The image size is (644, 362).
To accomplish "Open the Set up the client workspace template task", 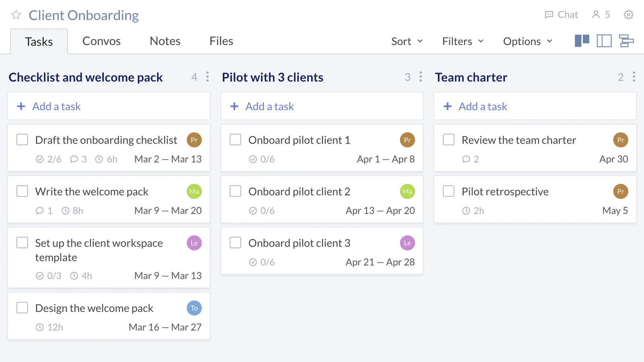I will tap(99, 250).
